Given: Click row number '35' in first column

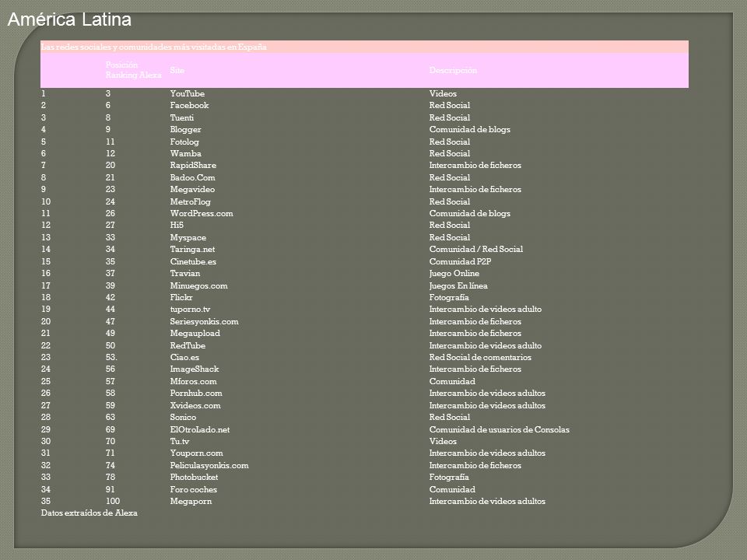Looking at the screenshot, I should [x=46, y=501].
